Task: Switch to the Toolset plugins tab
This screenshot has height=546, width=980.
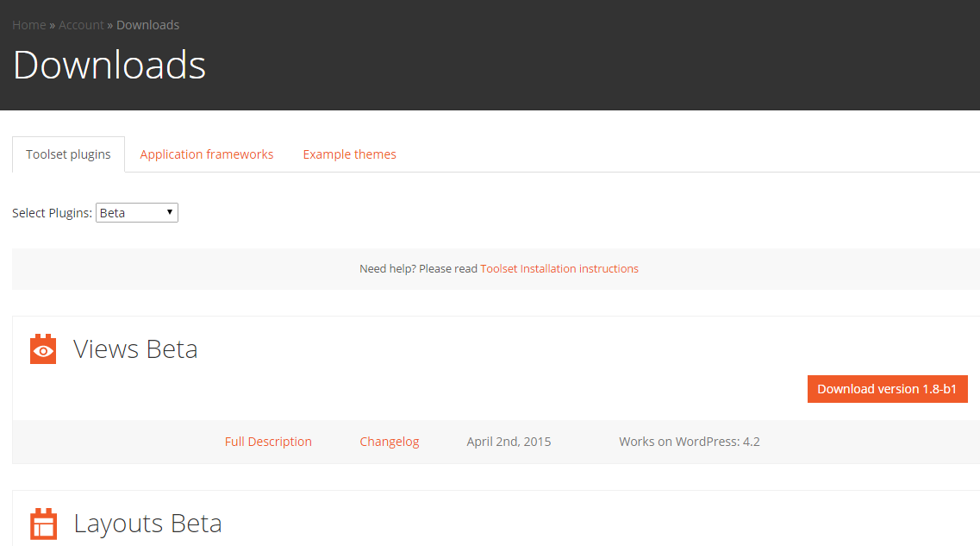Action: tap(68, 154)
